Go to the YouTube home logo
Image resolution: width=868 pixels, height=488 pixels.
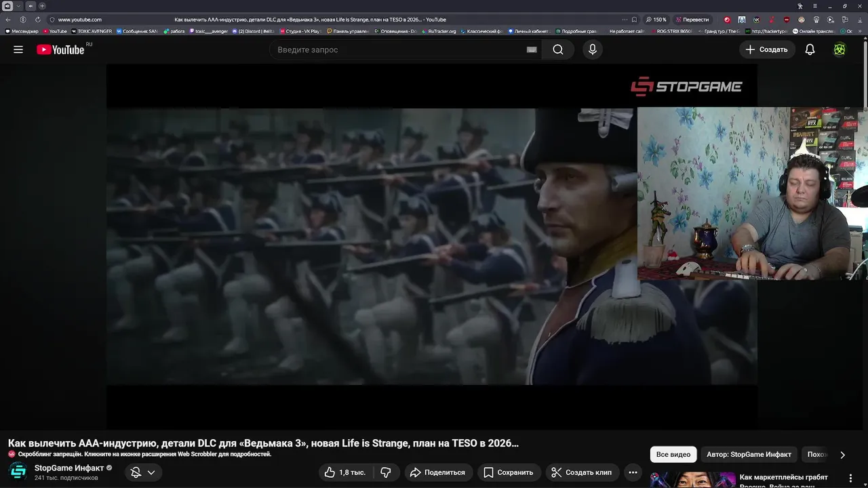[x=60, y=49]
